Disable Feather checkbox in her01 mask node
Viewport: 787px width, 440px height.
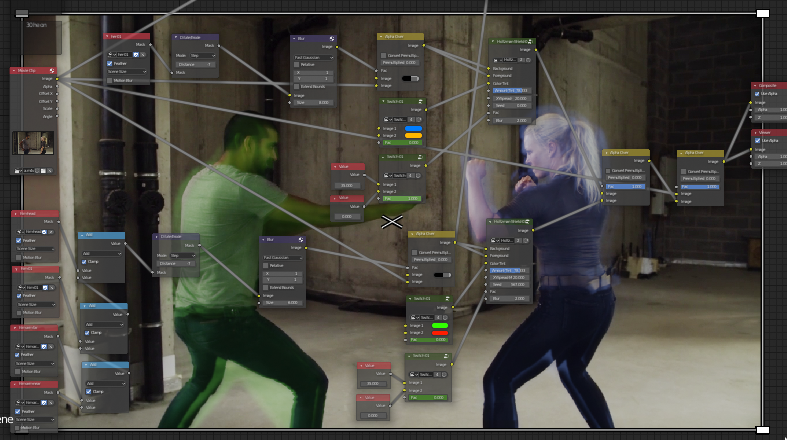pos(109,64)
